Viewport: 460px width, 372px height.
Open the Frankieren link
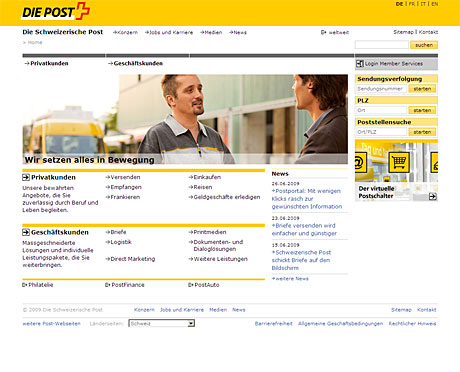point(123,197)
